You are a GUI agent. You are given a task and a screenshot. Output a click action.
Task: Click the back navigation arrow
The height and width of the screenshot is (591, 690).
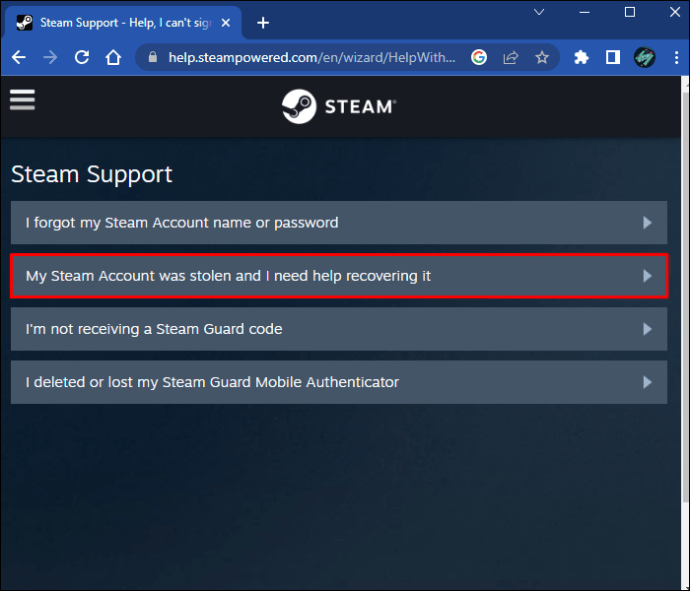pyautogui.click(x=18, y=57)
